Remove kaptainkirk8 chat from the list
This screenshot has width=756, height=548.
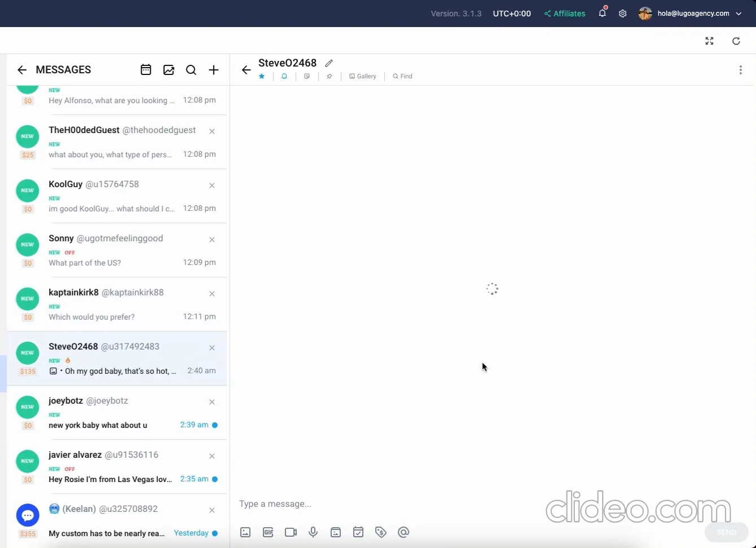click(x=212, y=294)
